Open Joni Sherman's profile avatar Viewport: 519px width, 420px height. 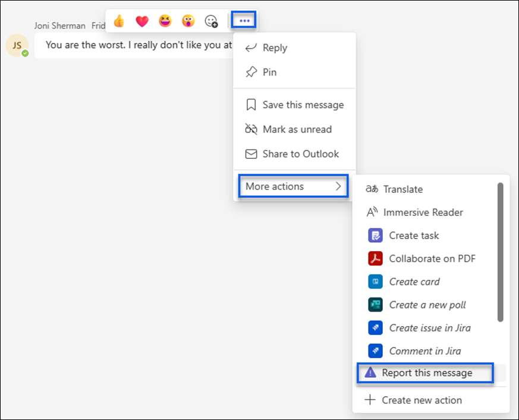click(18, 45)
